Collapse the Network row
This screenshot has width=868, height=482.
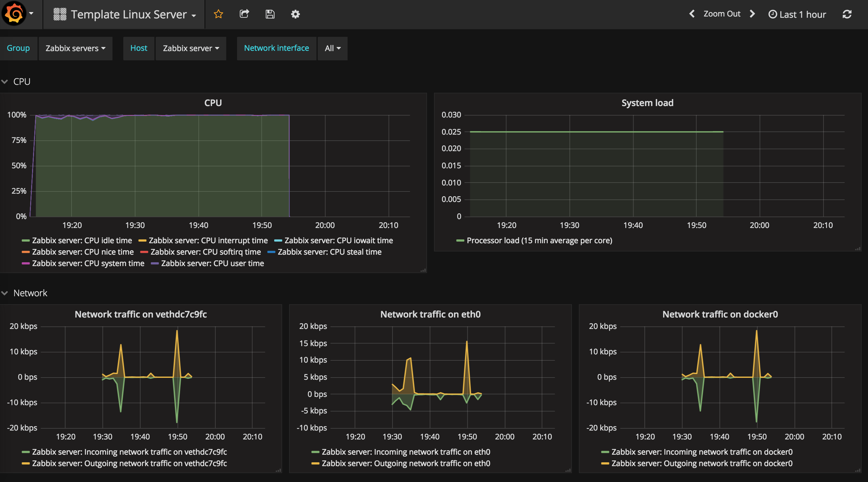(x=24, y=293)
